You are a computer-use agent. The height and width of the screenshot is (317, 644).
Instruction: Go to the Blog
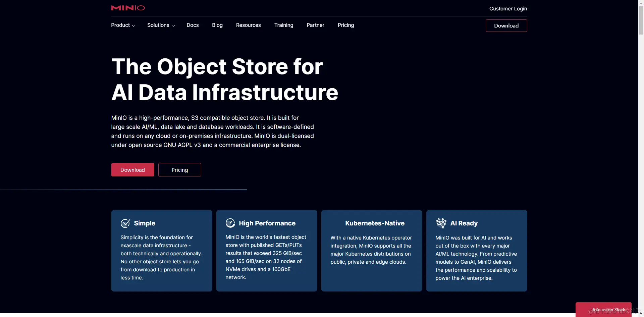point(217,25)
